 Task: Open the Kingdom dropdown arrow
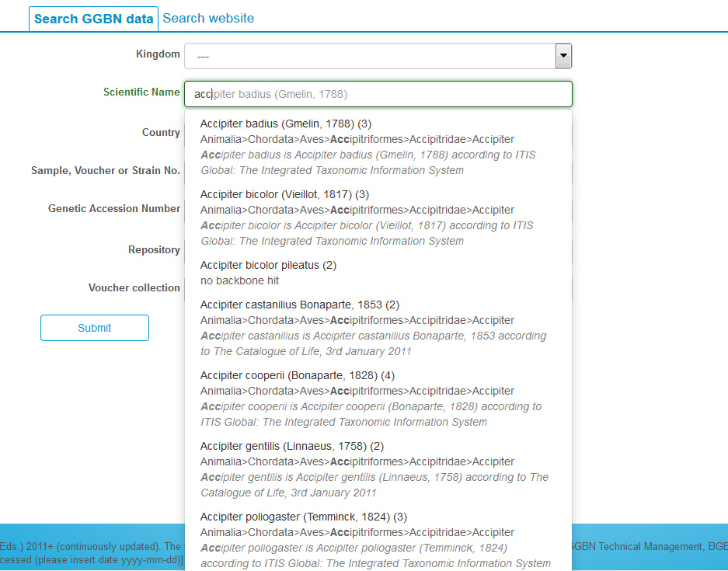(x=563, y=56)
